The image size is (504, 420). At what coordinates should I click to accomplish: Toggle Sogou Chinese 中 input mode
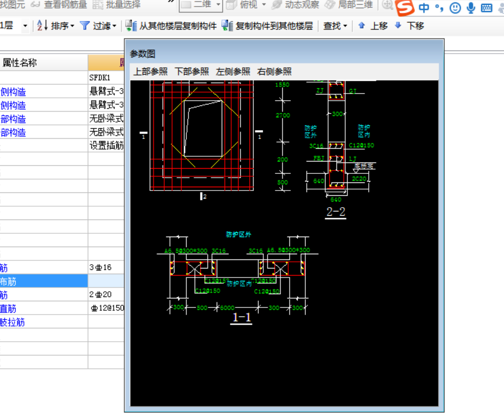pyautogui.click(x=424, y=8)
